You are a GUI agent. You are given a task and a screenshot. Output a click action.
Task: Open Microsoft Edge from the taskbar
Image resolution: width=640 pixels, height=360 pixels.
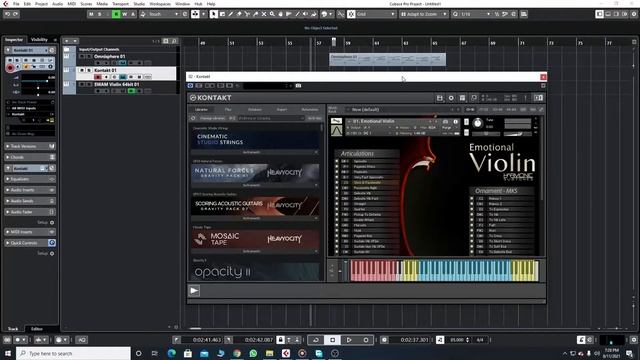pos(171,353)
